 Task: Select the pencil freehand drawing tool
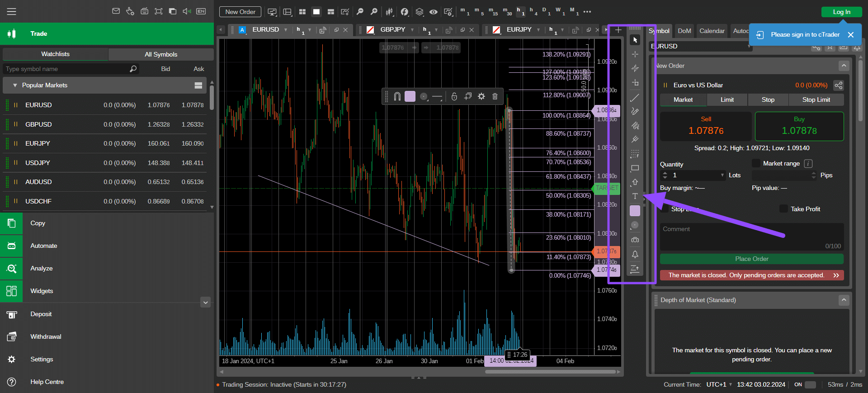(635, 111)
